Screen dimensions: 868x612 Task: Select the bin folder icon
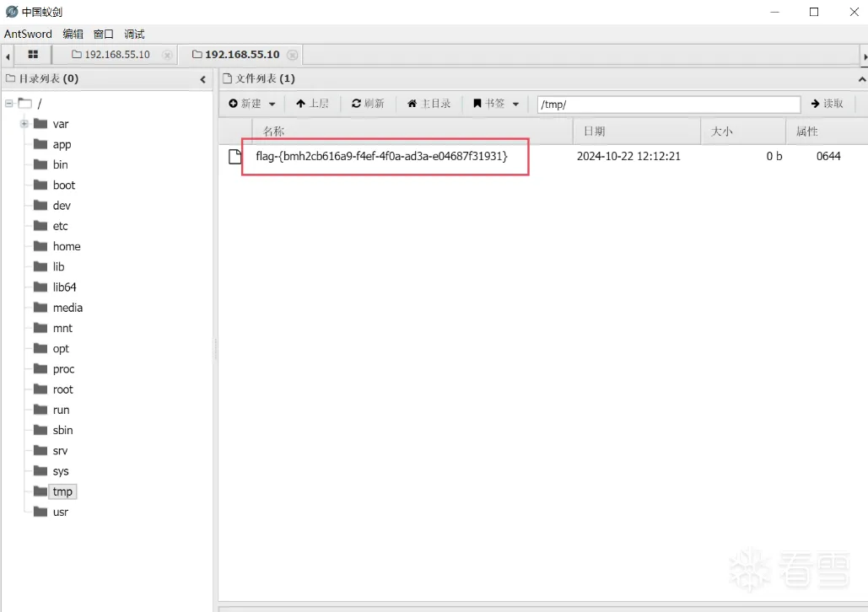coord(40,164)
